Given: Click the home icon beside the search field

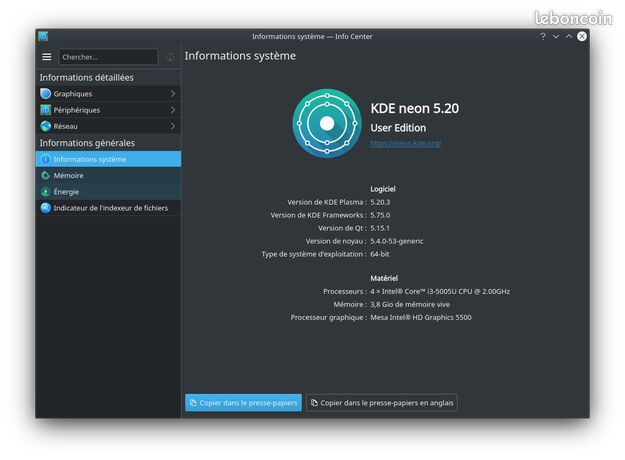Looking at the screenshot, I should (x=170, y=57).
